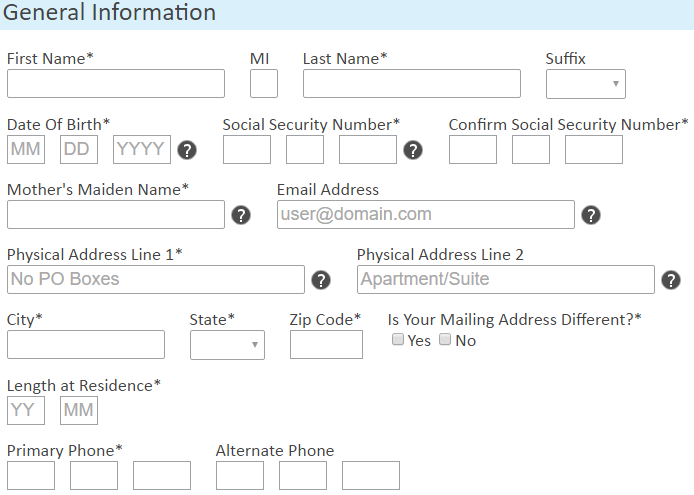This screenshot has height=495, width=694.
Task: Select the Last Name text box
Action: click(412, 83)
